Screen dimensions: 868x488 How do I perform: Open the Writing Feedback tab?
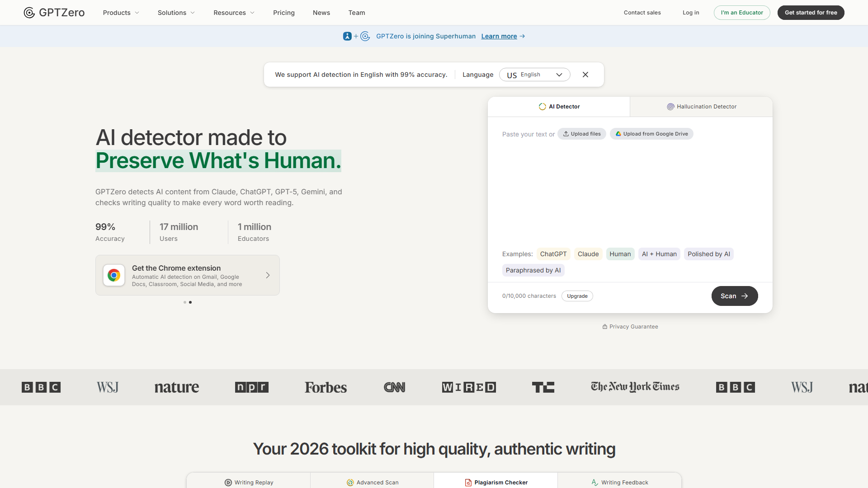620,482
